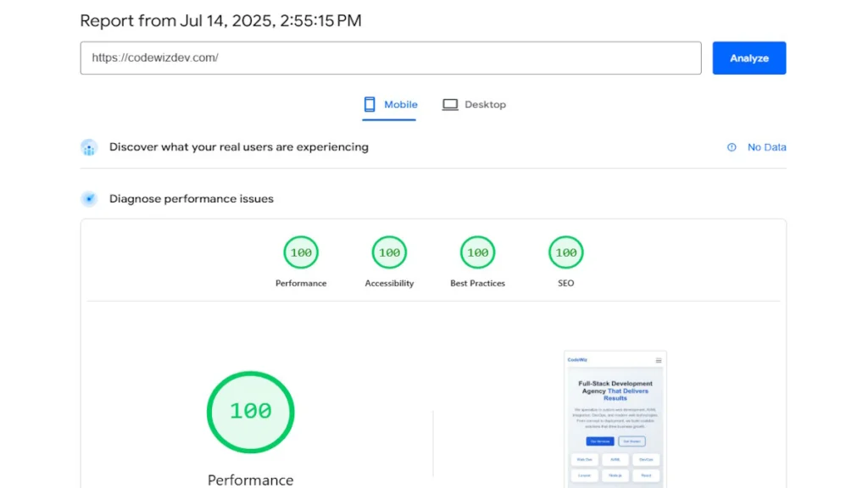Click the large Performance 100 gauge
Screen dimensions: 868x488
pyautogui.click(x=251, y=413)
